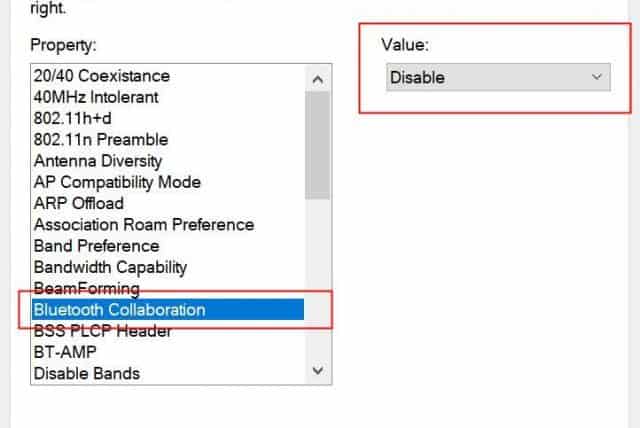Open the Value dropdown showing Disable
Screen dimensions: 640x428
(x=498, y=77)
